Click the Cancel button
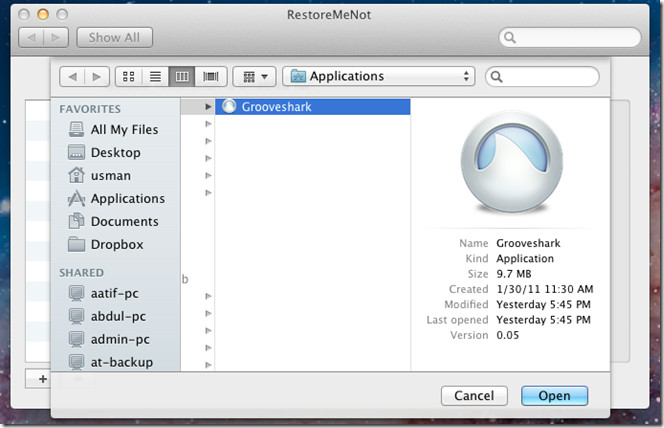 [x=474, y=395]
